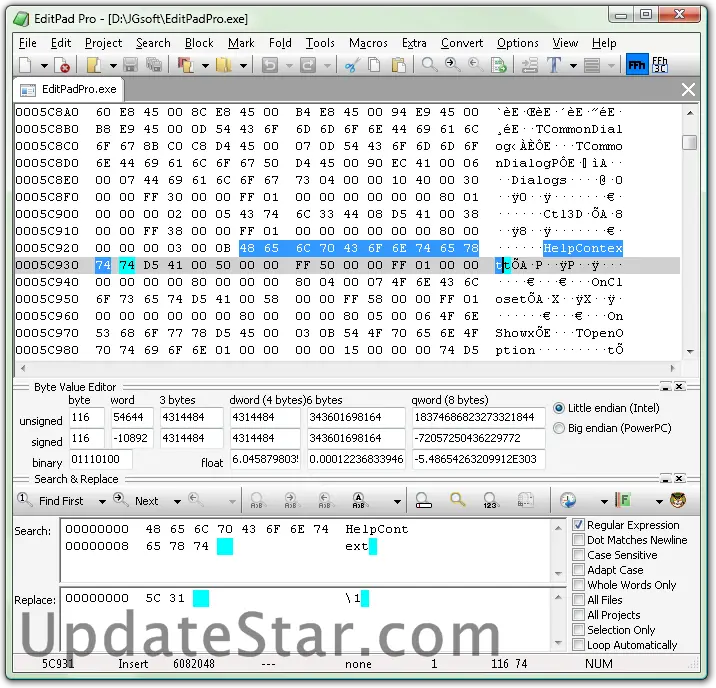
Task: Enable Dot Matches Newline option
Action: click(x=578, y=540)
